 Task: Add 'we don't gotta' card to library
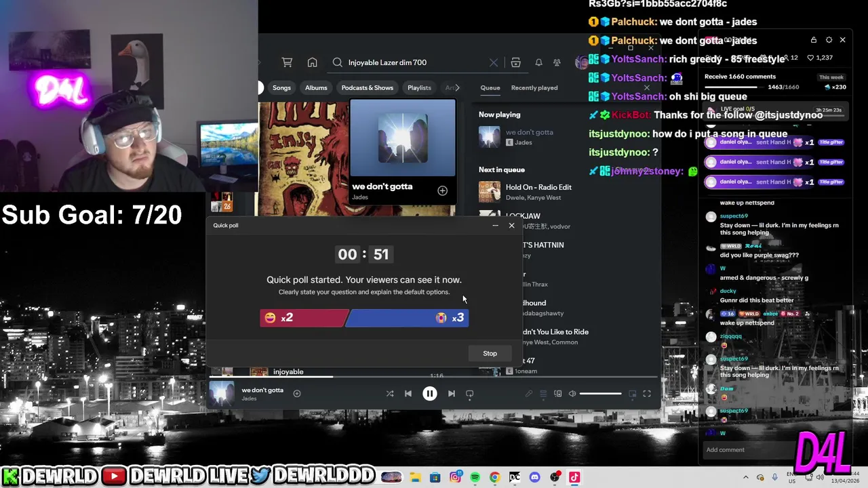coord(442,191)
